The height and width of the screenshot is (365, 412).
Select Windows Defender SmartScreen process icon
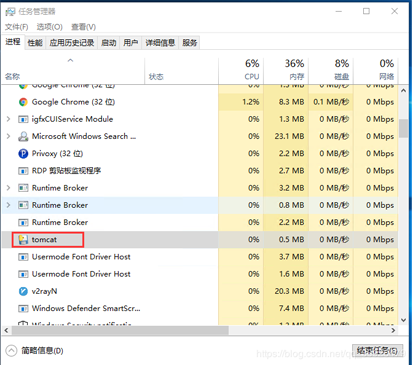pos(23,309)
